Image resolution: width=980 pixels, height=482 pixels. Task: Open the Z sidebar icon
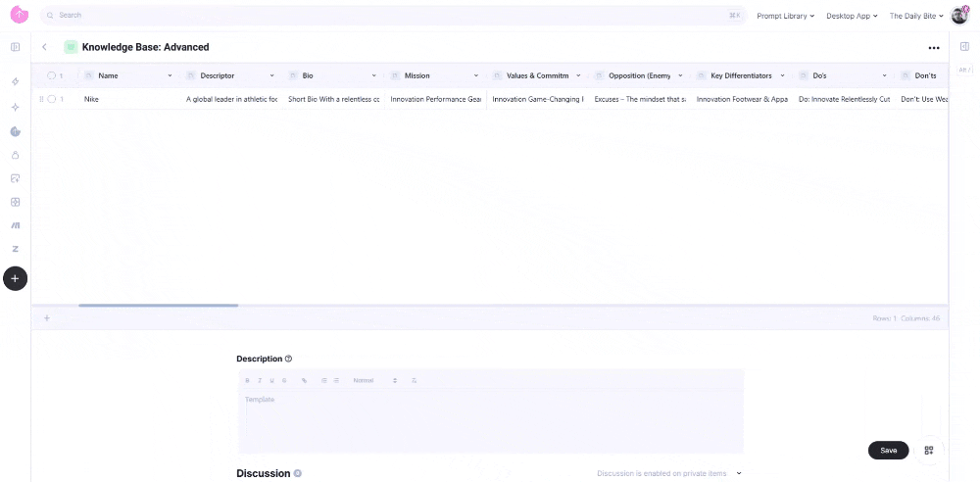15,249
